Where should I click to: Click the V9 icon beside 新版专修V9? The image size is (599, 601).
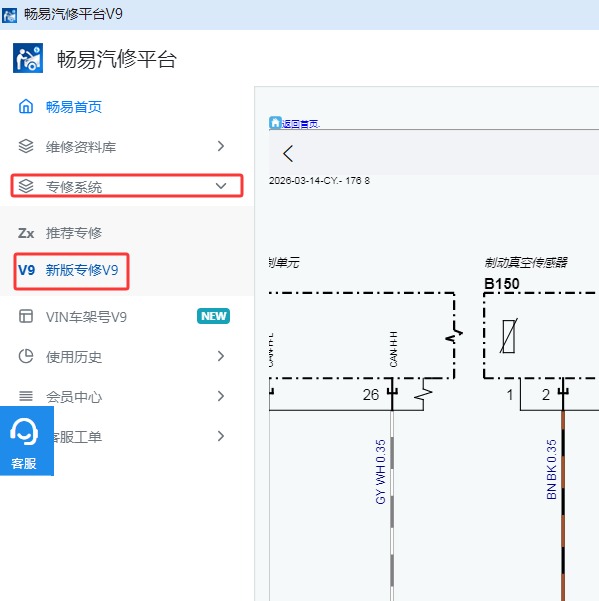pyautogui.click(x=26, y=270)
